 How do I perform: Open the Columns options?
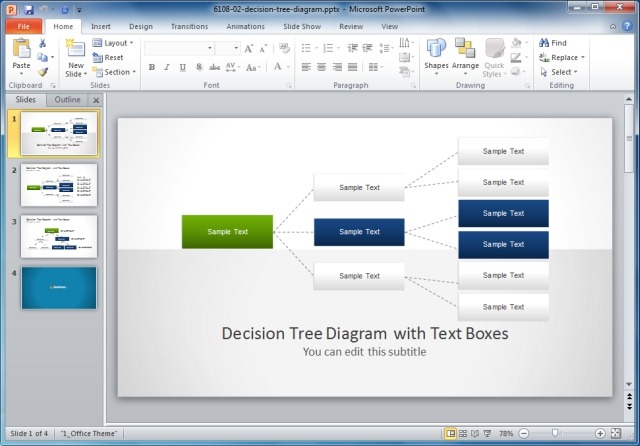point(375,67)
